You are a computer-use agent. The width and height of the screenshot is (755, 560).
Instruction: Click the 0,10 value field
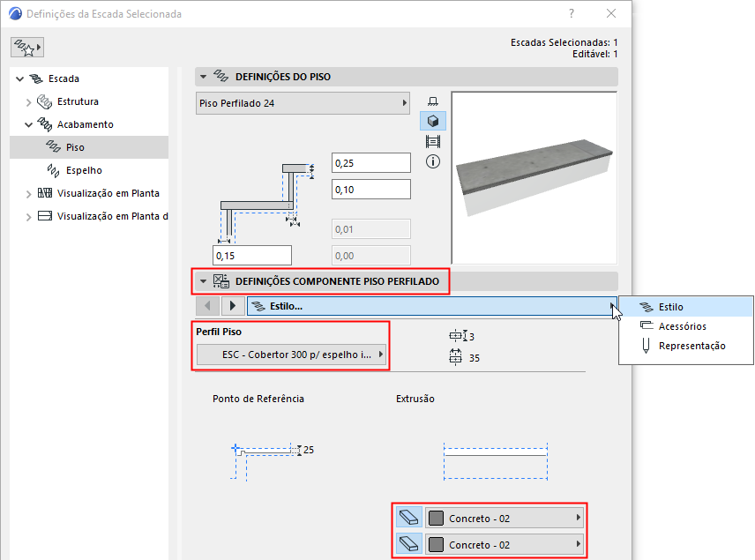370,190
